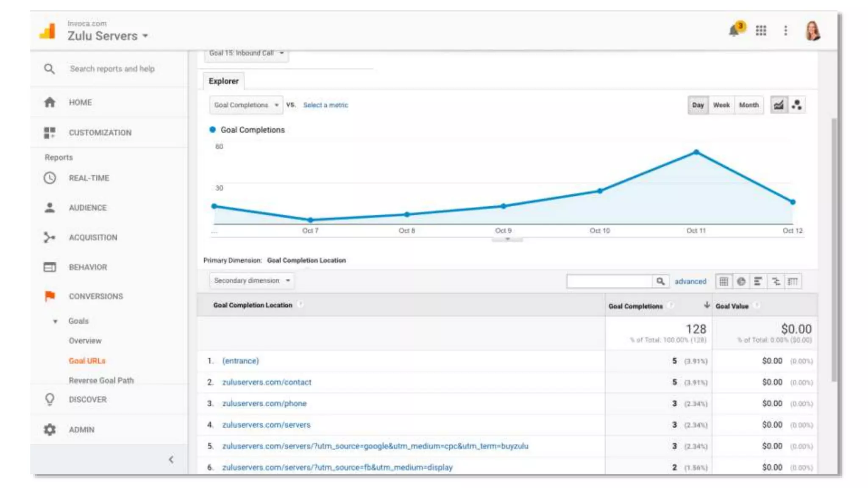Image resolution: width=868 pixels, height=488 pixels.
Task: Open the Explorer tab
Action: pos(223,81)
